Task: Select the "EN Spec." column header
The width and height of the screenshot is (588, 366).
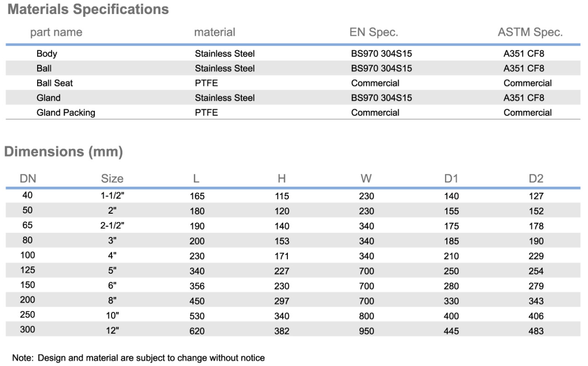Action: pyautogui.click(x=374, y=33)
